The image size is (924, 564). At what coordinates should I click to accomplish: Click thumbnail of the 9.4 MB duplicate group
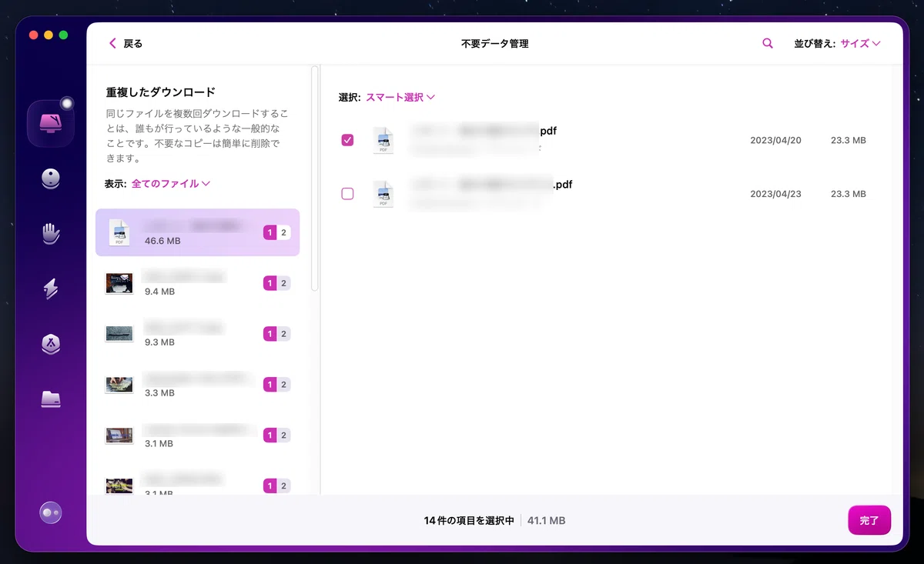coord(119,283)
